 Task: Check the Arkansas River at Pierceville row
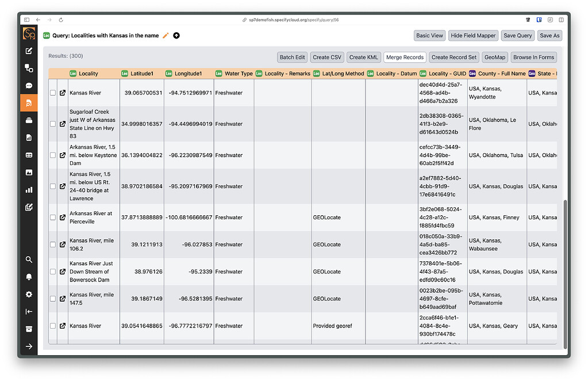53,218
